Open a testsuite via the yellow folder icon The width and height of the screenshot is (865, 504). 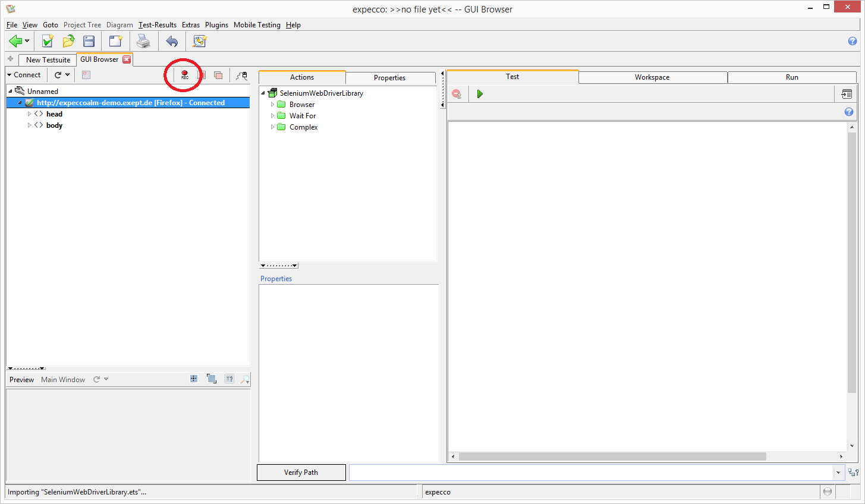[68, 41]
